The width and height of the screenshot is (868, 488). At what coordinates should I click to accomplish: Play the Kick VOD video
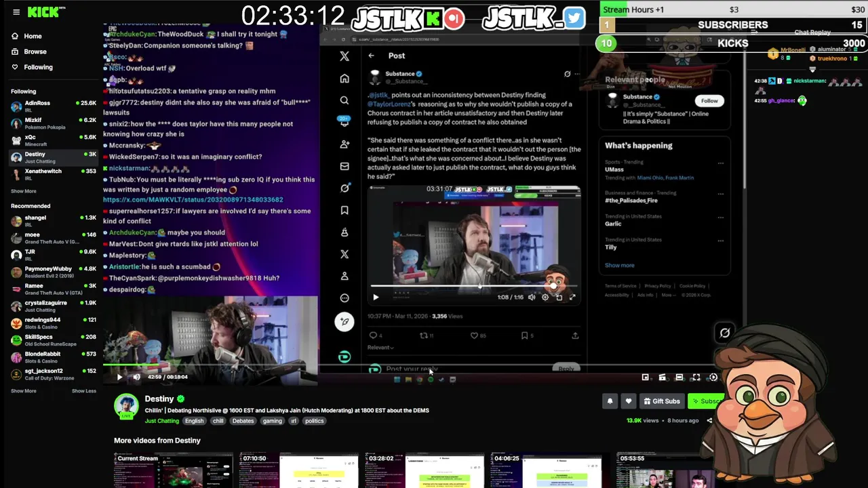tap(119, 377)
